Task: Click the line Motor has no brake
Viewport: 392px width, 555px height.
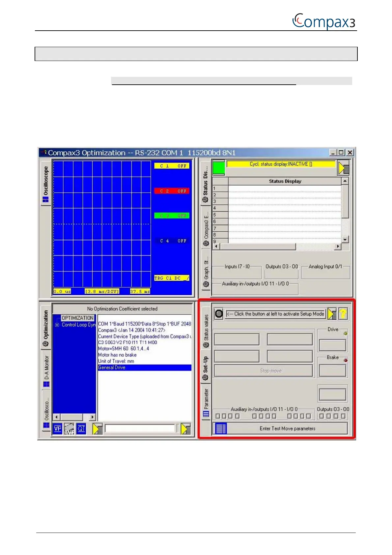Action: (x=117, y=355)
